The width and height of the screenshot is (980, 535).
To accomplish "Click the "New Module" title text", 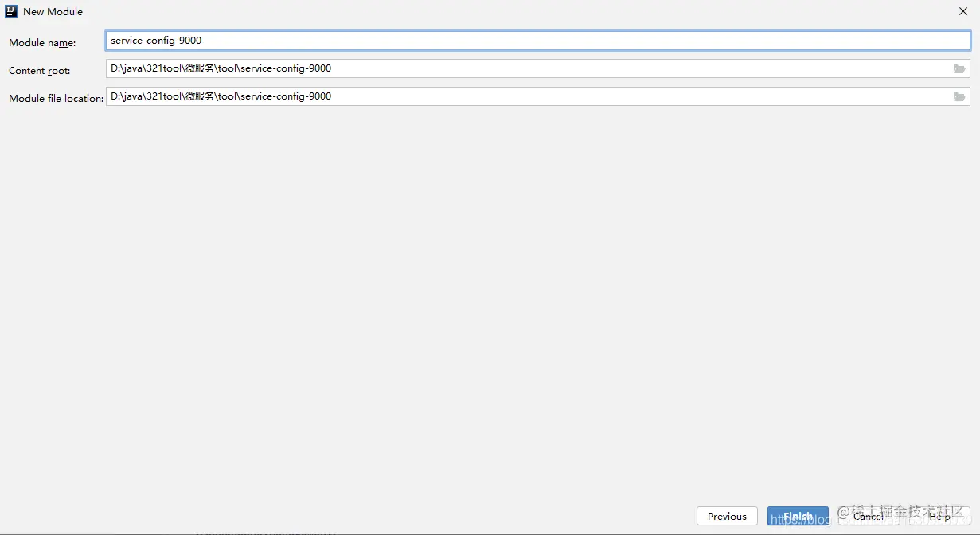I will [53, 11].
